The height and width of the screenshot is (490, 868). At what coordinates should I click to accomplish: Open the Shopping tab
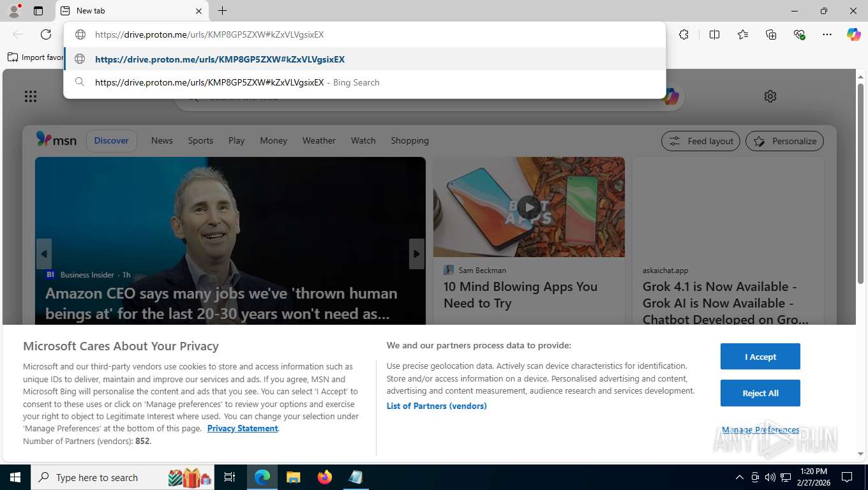coord(410,140)
